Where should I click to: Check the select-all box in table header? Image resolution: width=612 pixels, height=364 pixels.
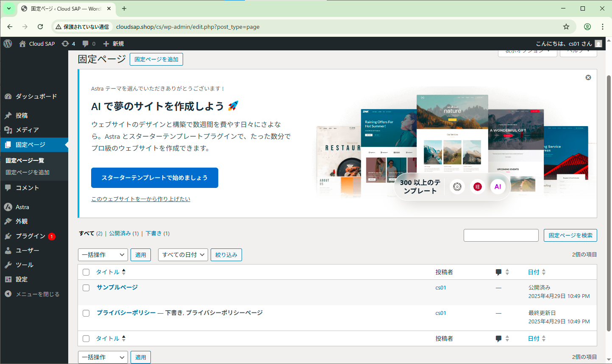pos(86,272)
